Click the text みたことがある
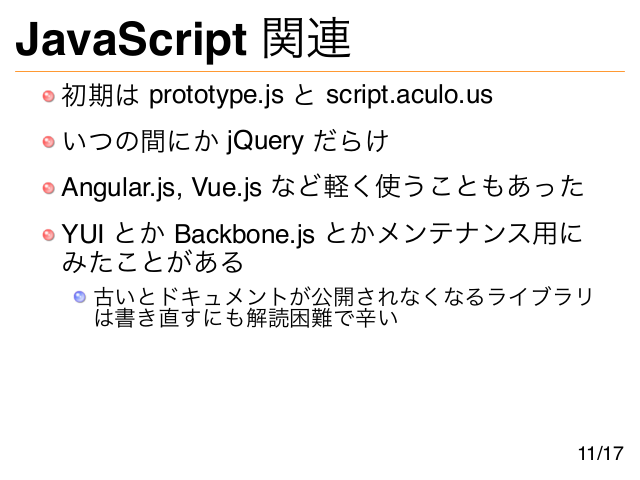The height and width of the screenshot is (480, 640). [153, 262]
